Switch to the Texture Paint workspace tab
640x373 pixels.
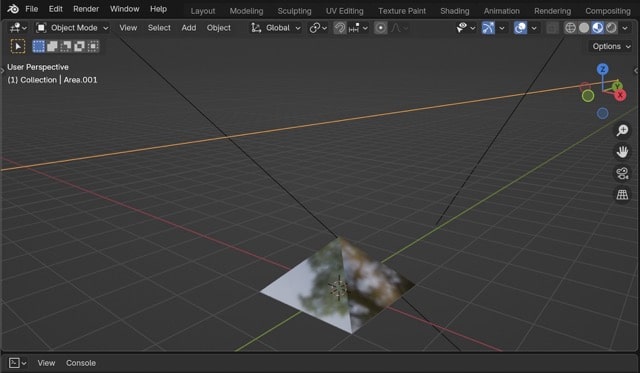402,11
